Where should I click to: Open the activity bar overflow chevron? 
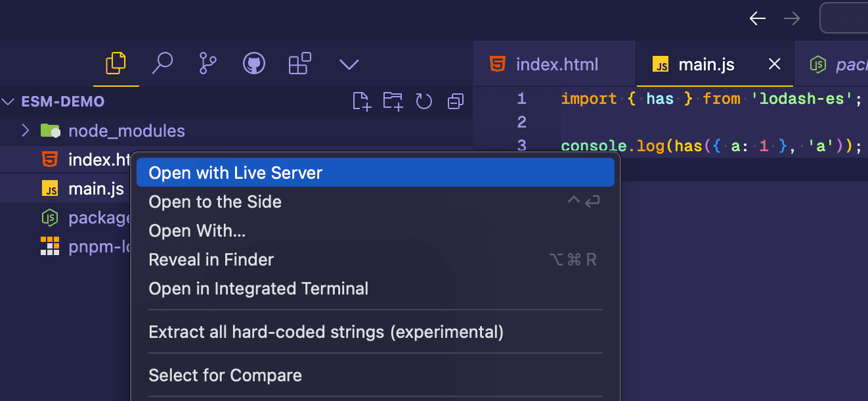coord(349,64)
